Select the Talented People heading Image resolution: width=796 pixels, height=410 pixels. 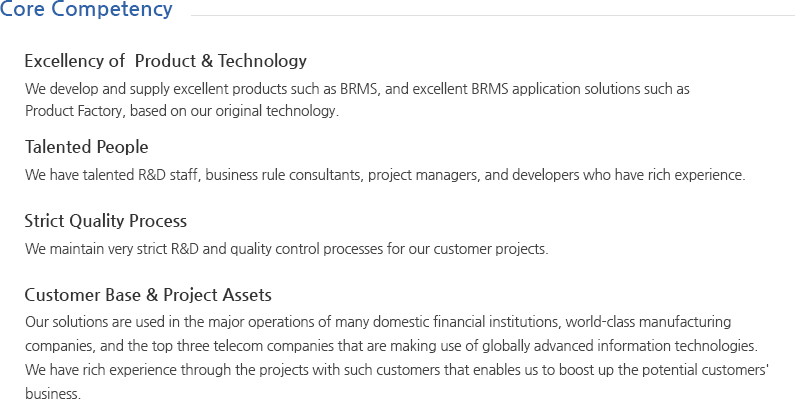click(x=86, y=147)
